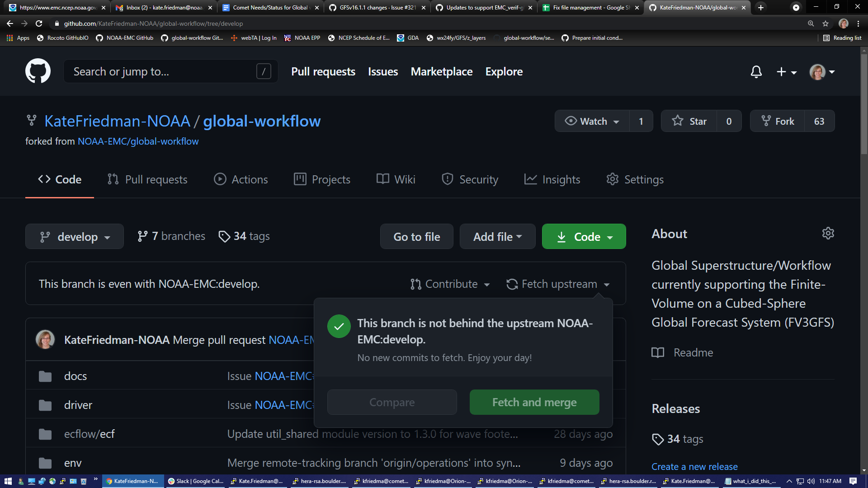Open the plus create-new menu

pos(786,71)
